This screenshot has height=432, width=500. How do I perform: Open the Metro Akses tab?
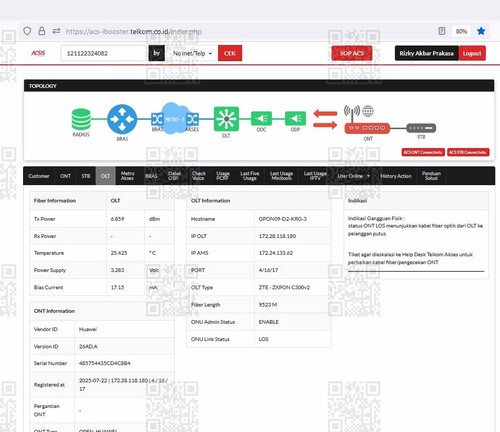point(127,176)
